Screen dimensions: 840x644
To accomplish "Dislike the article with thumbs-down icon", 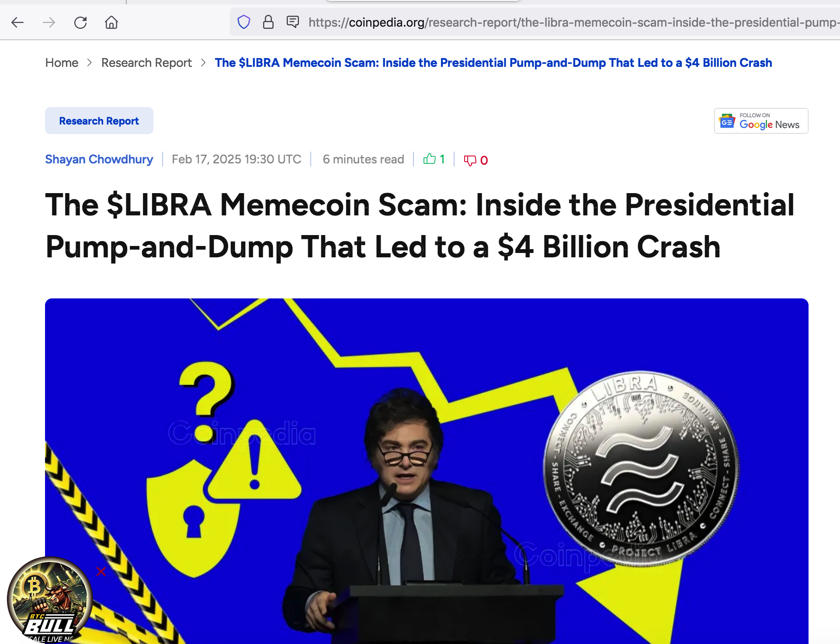I will (470, 160).
